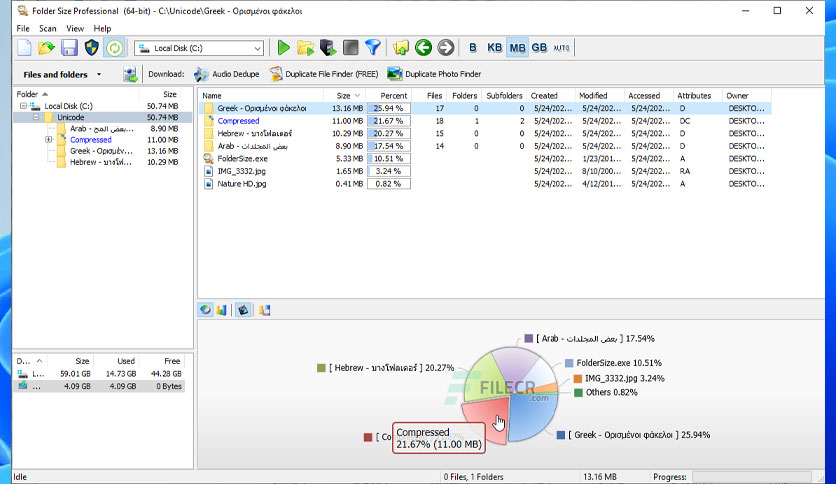This screenshot has height=484, width=836.
Task: Click green Hebrew legend swatch
Action: click(321, 368)
